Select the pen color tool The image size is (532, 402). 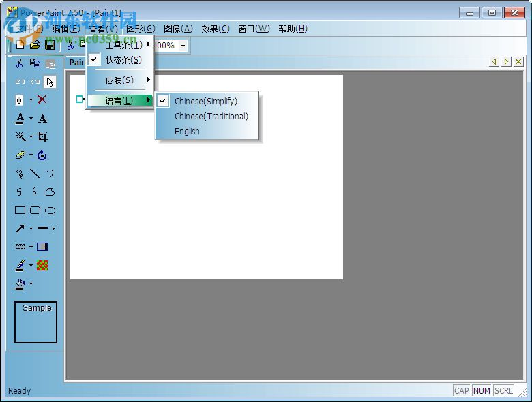click(x=20, y=266)
